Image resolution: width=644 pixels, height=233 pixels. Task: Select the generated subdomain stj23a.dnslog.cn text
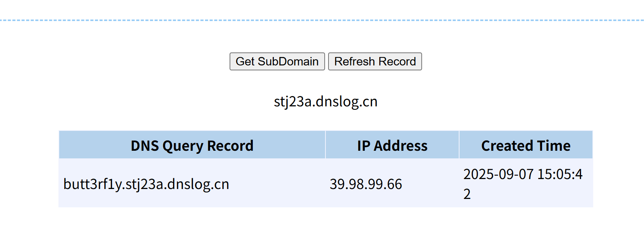click(326, 101)
